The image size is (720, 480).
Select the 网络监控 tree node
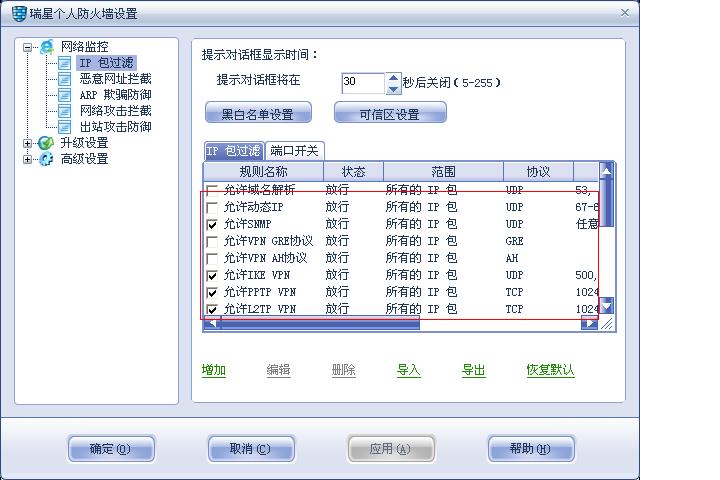click(84, 46)
